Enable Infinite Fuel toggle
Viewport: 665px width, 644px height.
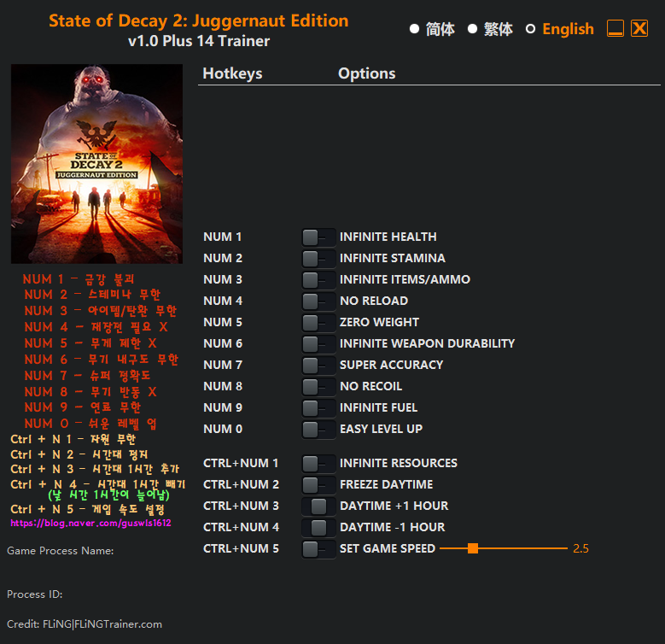pyautogui.click(x=318, y=407)
